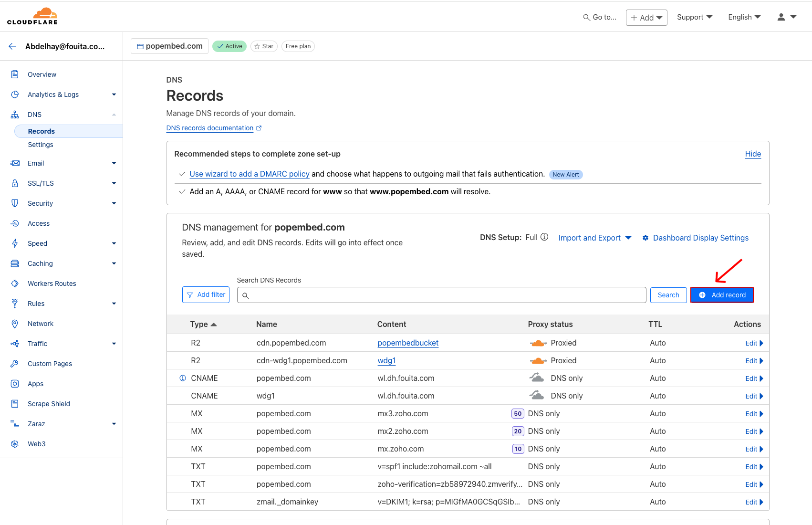
Task: Open the user account icon menu
Action: pyautogui.click(x=787, y=17)
